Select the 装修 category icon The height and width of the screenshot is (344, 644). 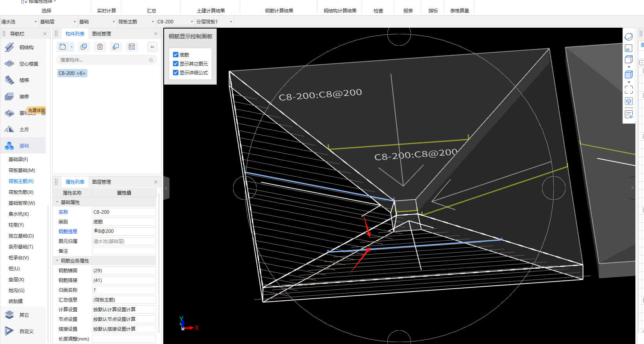[x=9, y=97]
